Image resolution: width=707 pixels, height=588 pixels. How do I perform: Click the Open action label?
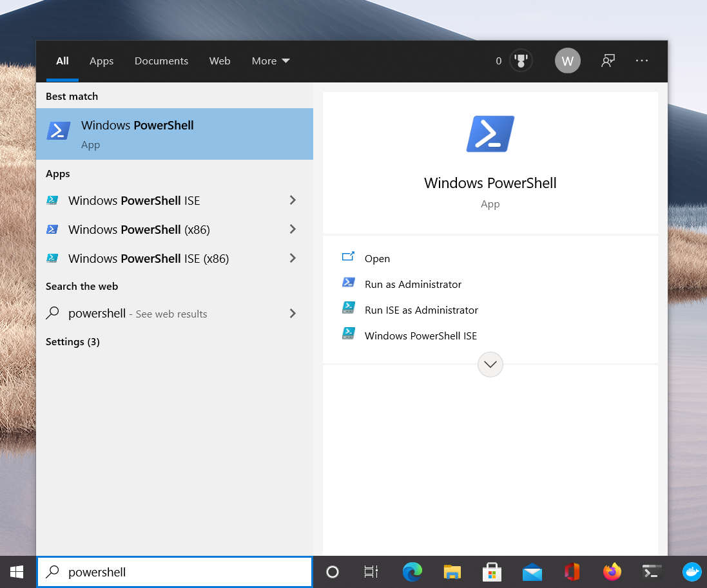pyautogui.click(x=378, y=259)
